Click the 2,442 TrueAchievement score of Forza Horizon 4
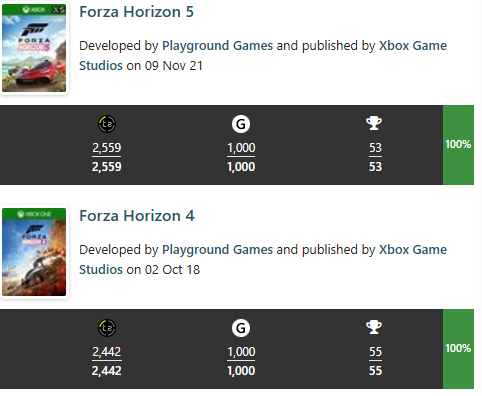The image size is (482, 396). (x=107, y=352)
